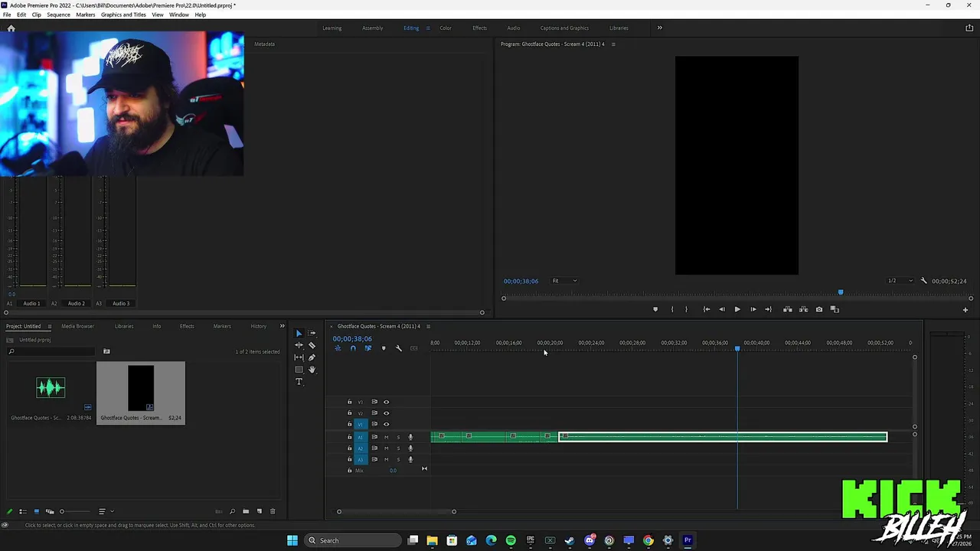Toggle track lock on V1

(x=350, y=424)
